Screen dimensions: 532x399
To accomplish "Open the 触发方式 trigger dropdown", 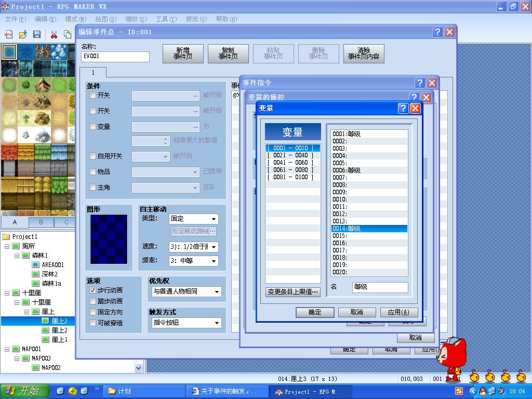I will coord(187,323).
